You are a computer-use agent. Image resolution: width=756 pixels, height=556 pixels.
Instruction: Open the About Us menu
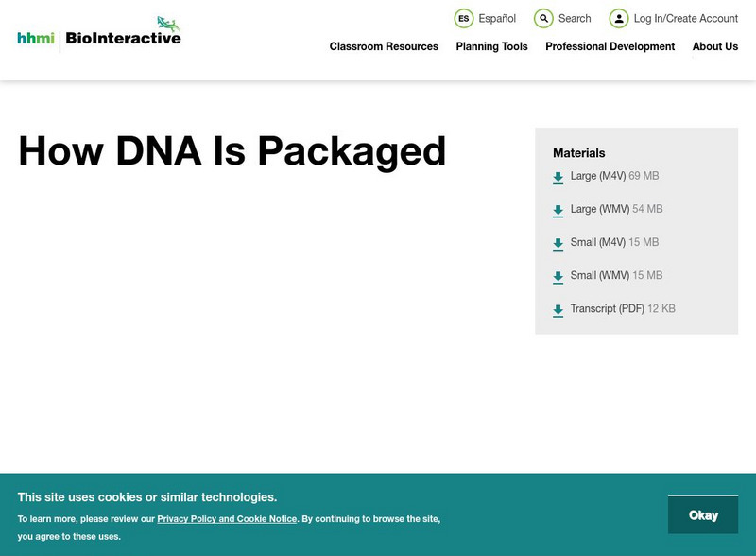click(x=714, y=46)
